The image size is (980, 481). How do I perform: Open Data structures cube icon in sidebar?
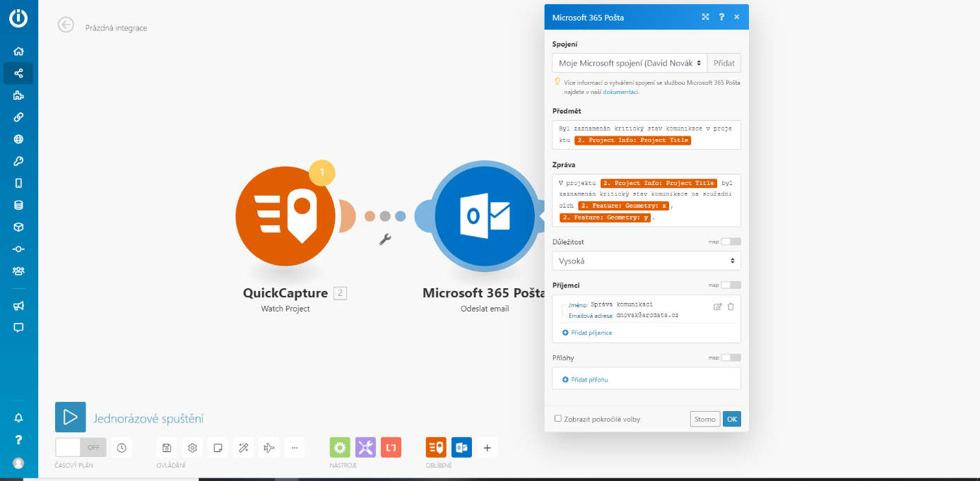click(18, 227)
